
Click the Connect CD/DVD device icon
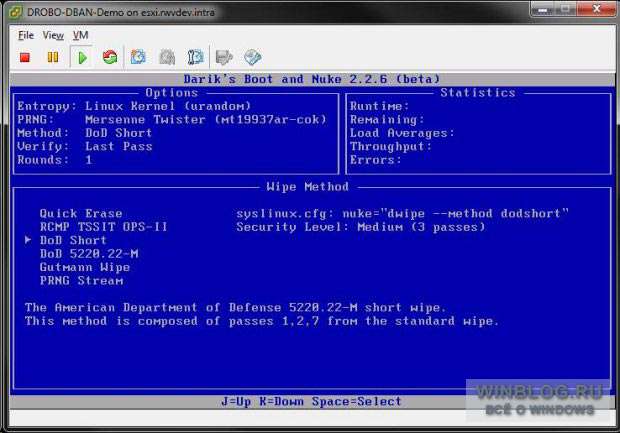253,57
